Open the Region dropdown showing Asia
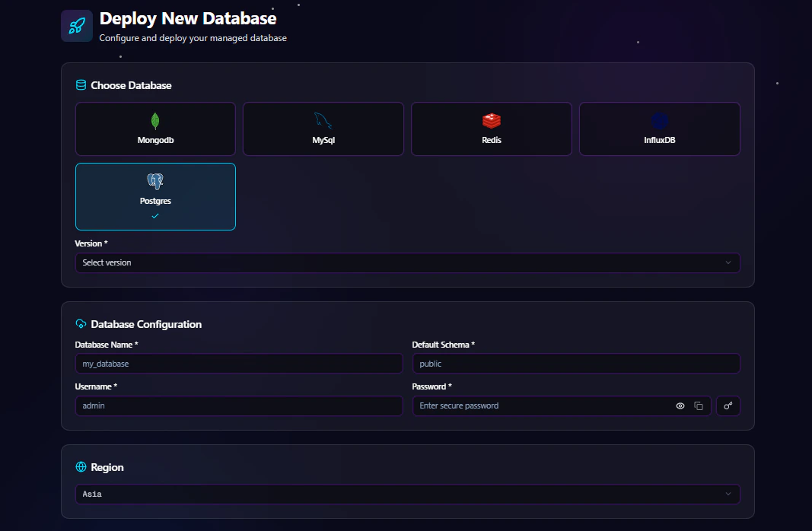The width and height of the screenshot is (812, 531). 408,494
